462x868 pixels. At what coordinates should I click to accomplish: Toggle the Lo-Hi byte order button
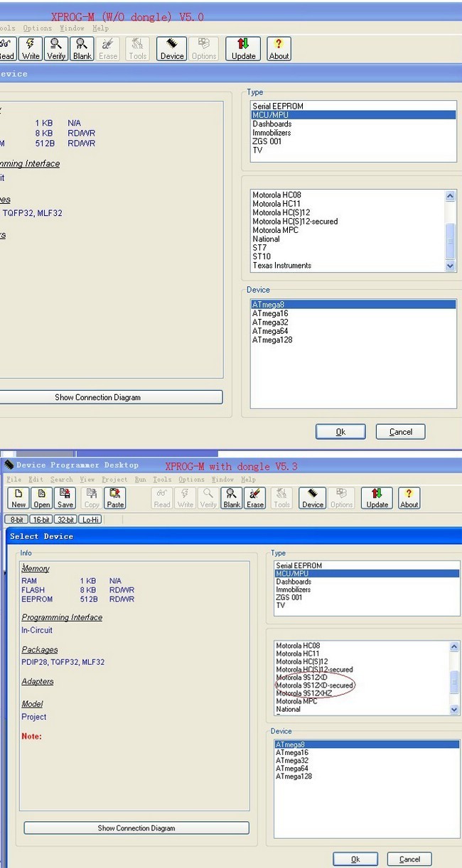(x=90, y=520)
